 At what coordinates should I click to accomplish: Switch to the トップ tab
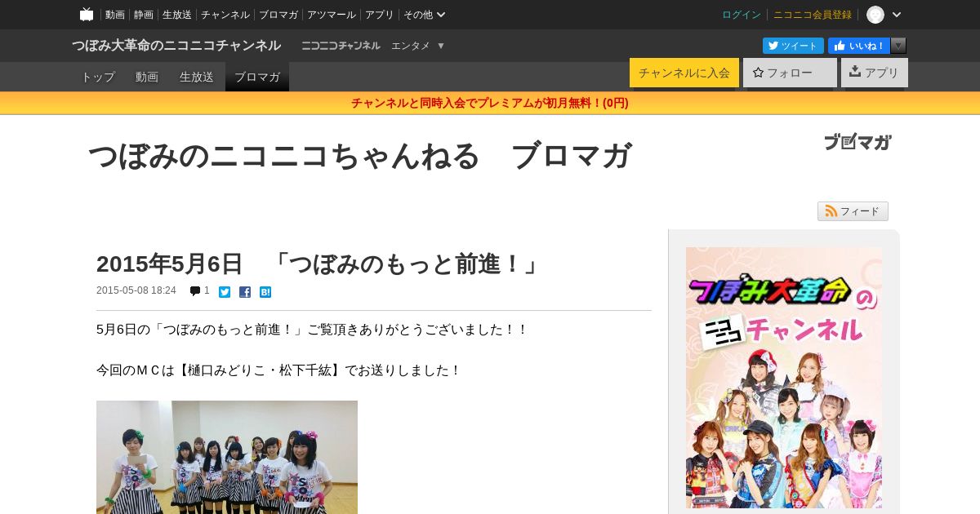point(98,77)
